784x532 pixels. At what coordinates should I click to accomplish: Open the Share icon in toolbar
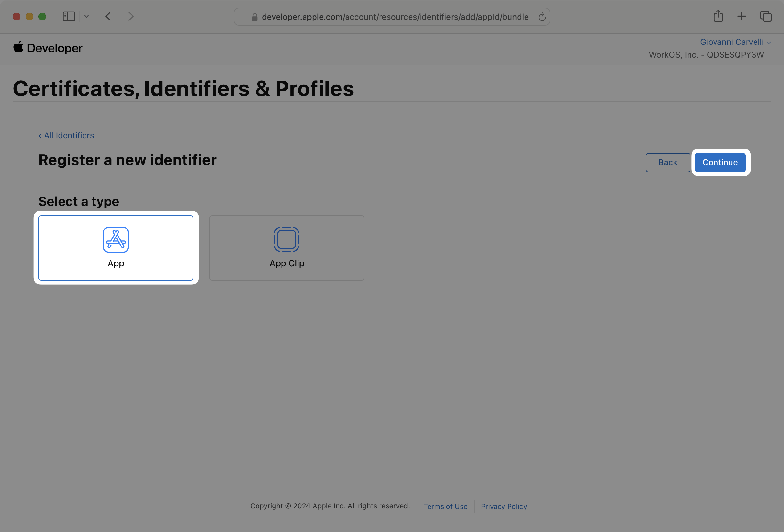click(x=718, y=16)
